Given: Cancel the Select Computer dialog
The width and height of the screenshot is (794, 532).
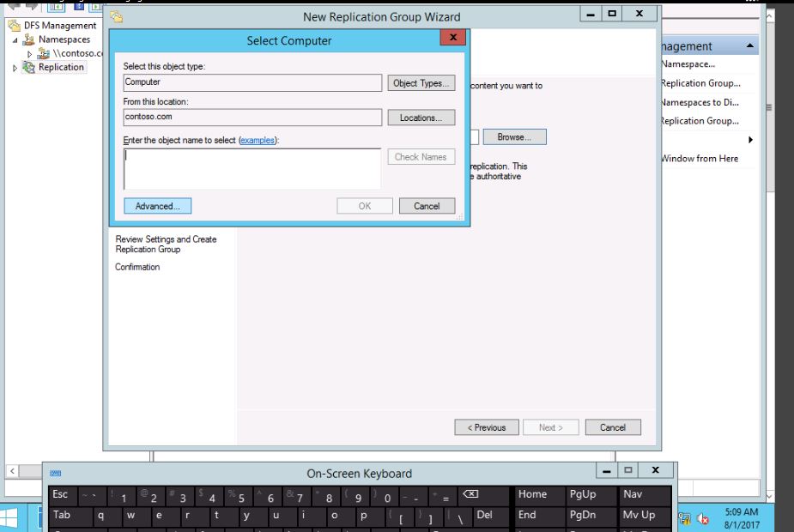Looking at the screenshot, I should click(x=427, y=206).
